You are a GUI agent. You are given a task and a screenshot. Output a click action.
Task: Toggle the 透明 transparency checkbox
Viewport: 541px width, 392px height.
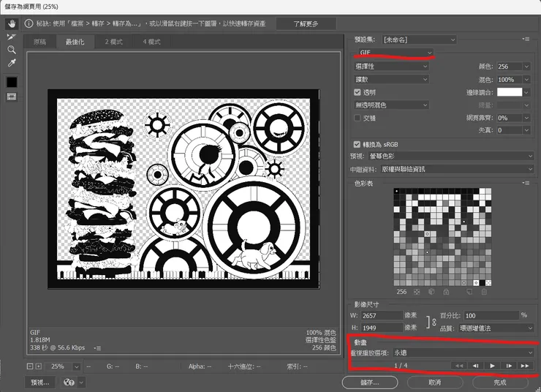pos(357,92)
